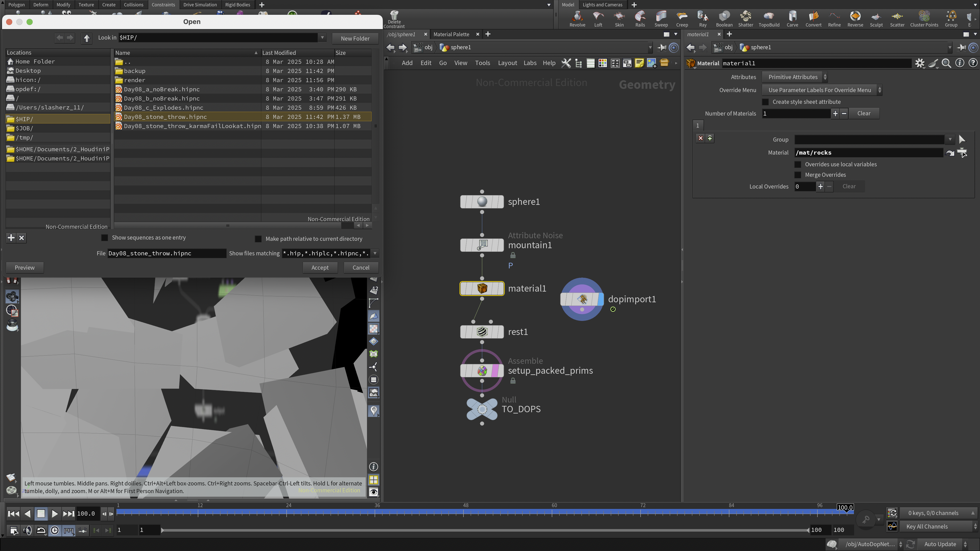Select the Ray shelf tool
The height and width of the screenshot is (551, 980).
[x=703, y=19]
